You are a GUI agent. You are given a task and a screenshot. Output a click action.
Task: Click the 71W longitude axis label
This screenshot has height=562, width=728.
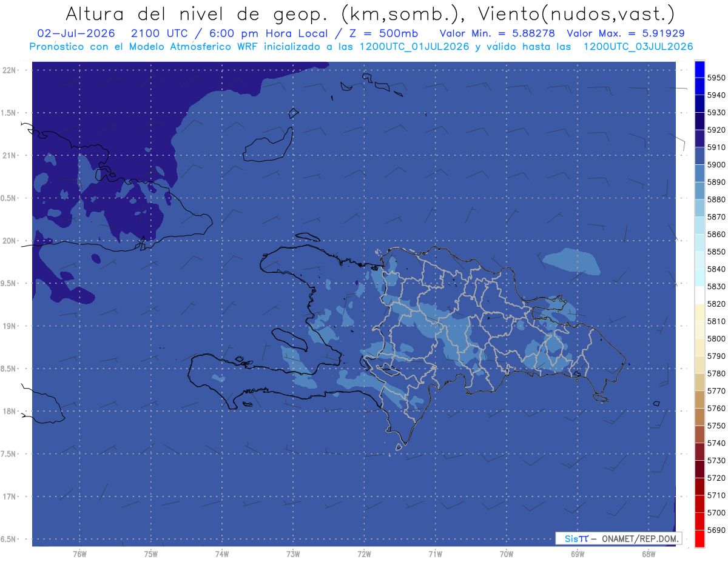coord(435,554)
